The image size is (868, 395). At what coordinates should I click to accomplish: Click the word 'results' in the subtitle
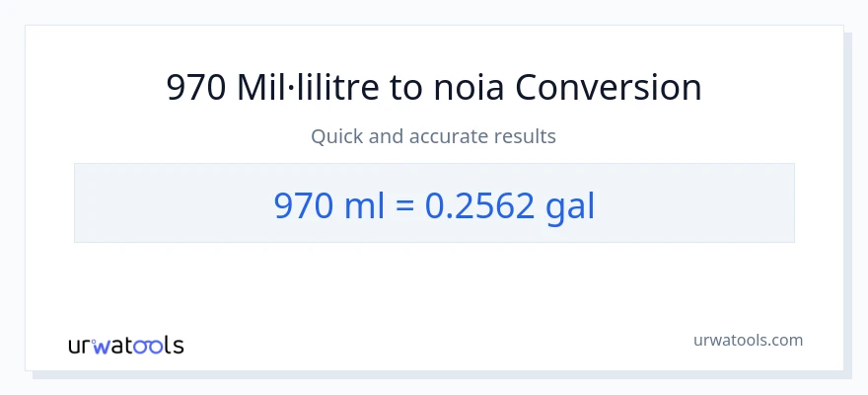(527, 136)
